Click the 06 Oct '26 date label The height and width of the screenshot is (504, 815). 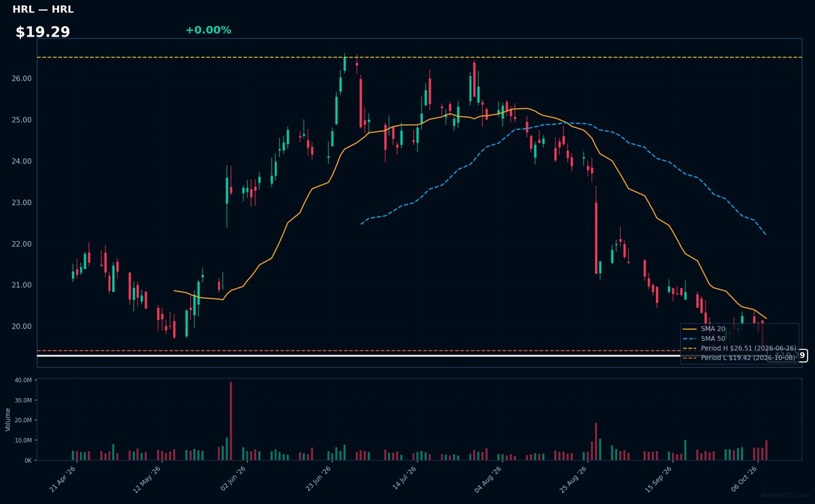(x=743, y=478)
